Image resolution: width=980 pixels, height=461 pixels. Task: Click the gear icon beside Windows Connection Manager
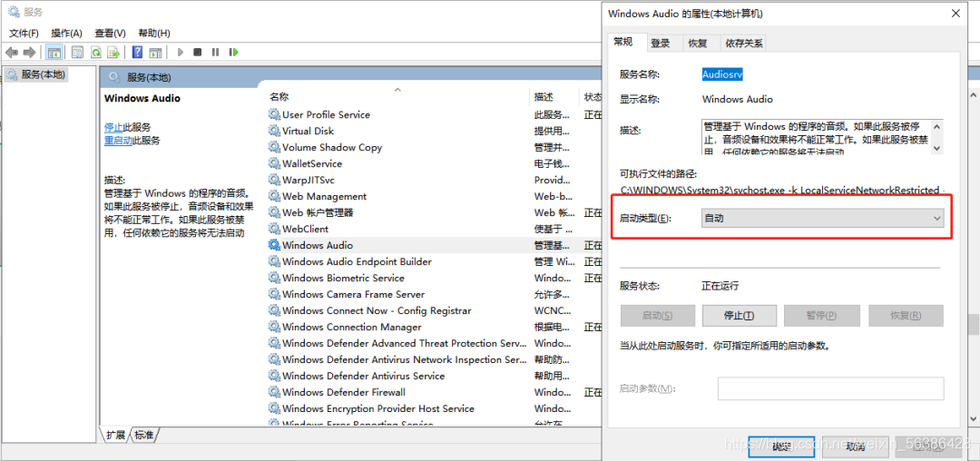click(274, 327)
